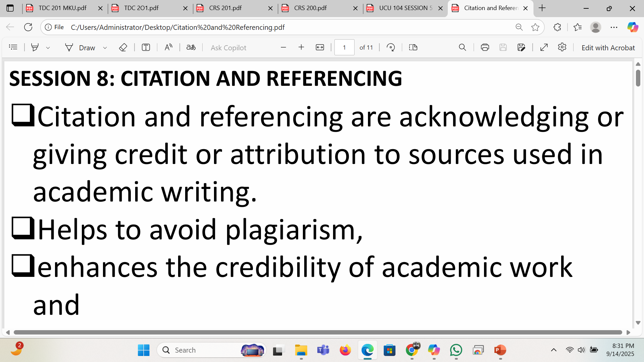Click the page number input field

tap(344, 47)
